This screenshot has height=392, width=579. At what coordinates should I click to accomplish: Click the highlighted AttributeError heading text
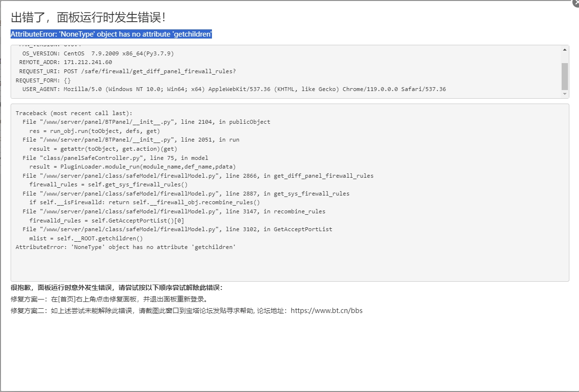(x=111, y=34)
